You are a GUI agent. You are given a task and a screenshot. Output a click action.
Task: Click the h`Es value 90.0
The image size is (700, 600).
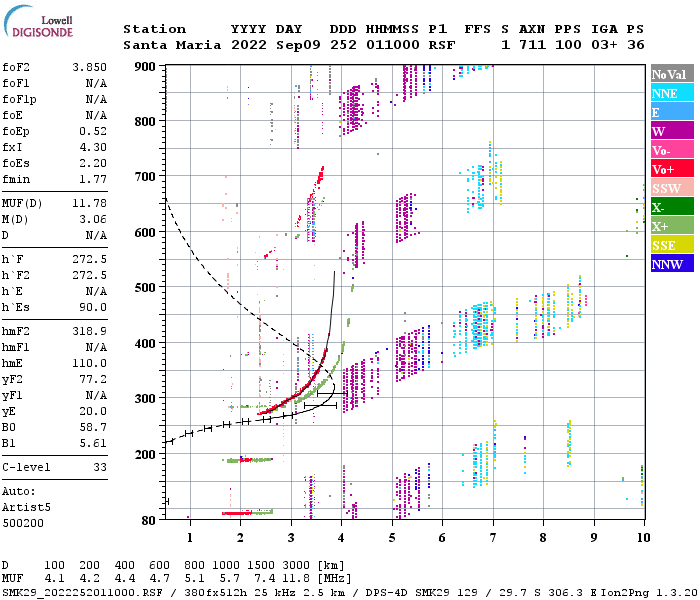(93, 308)
